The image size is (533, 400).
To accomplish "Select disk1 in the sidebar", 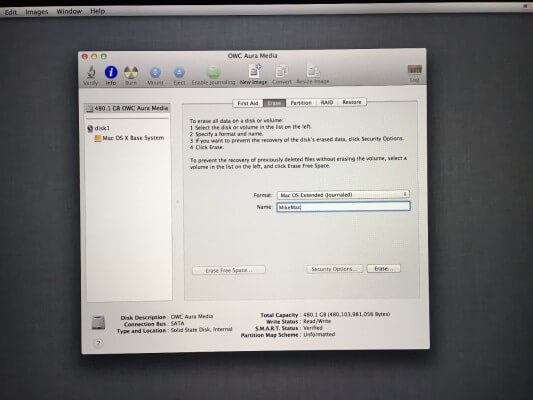I will pyautogui.click(x=98, y=128).
